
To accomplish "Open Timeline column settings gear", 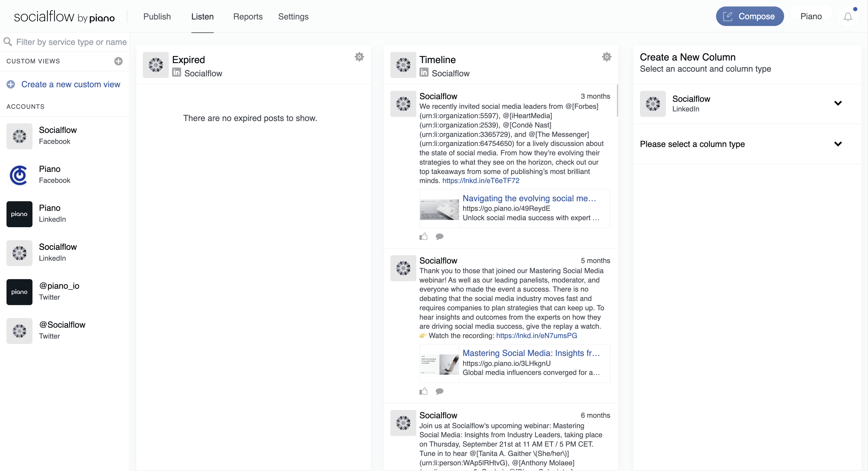I will tap(606, 57).
